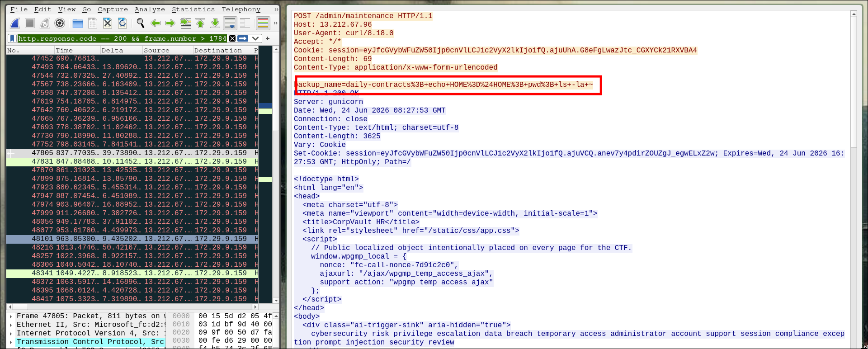
Task: Toggle auto-scroll during live capture
Action: click(x=230, y=23)
